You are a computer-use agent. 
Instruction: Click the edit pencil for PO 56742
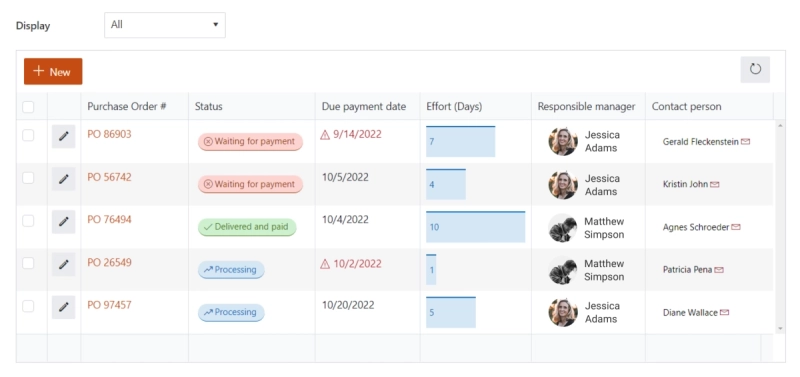click(63, 179)
